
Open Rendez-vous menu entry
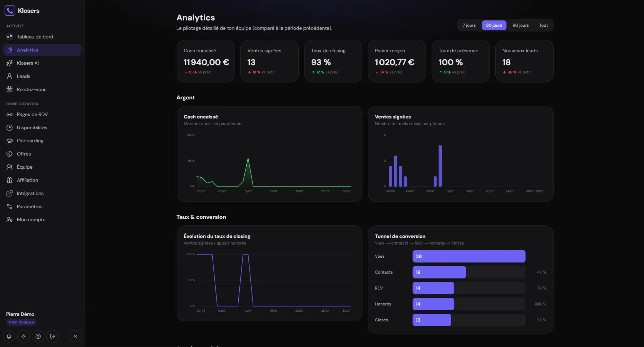pyautogui.click(x=42, y=89)
